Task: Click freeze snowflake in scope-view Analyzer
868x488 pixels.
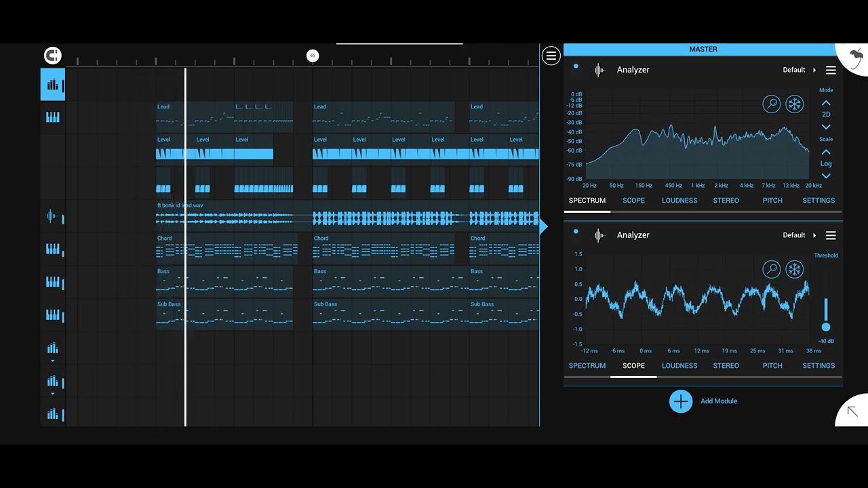Action: [794, 269]
